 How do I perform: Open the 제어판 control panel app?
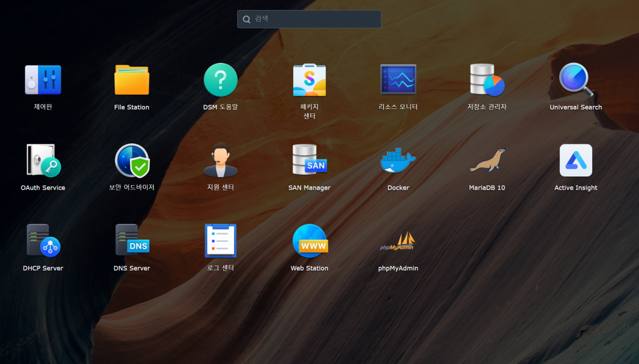[x=42, y=80]
